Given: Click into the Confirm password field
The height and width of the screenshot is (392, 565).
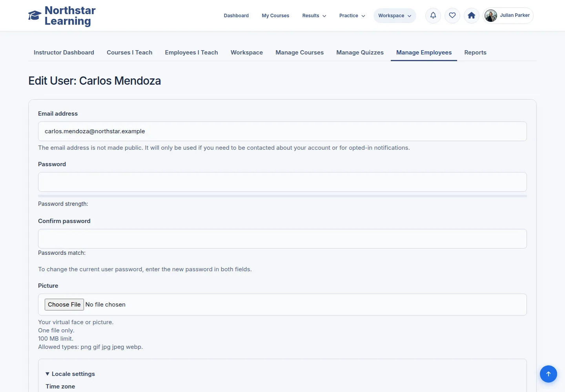Looking at the screenshot, I should pyautogui.click(x=282, y=239).
